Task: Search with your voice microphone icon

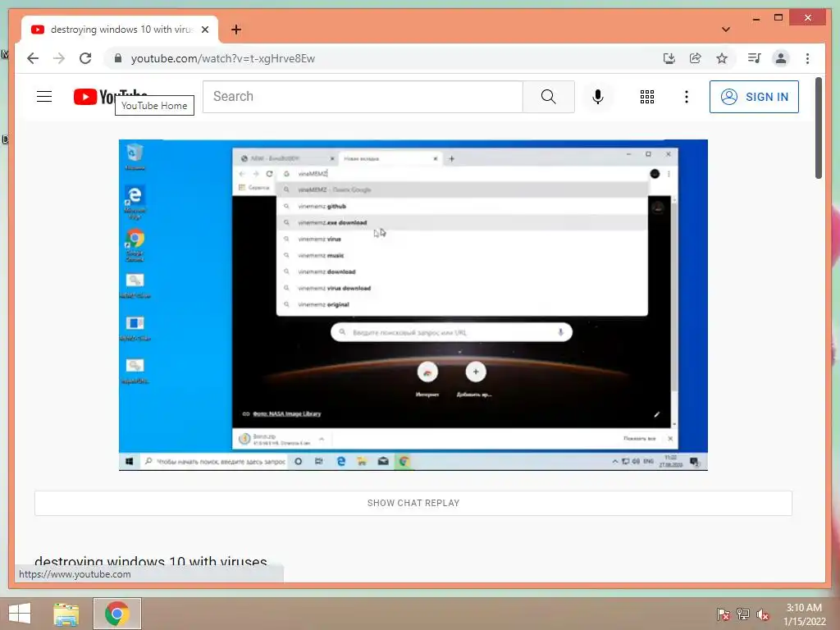Action: (598, 97)
